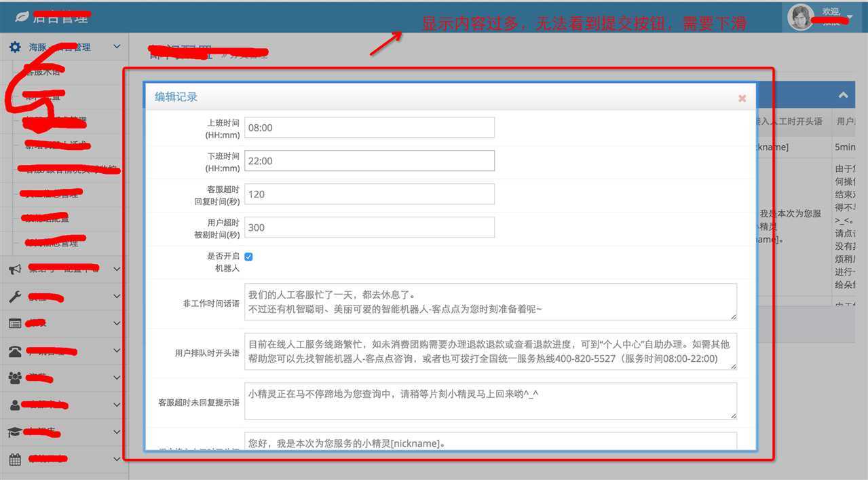The image size is (868, 480).
Task: Click the calendar icon in the sidebar
Action: click(15, 459)
